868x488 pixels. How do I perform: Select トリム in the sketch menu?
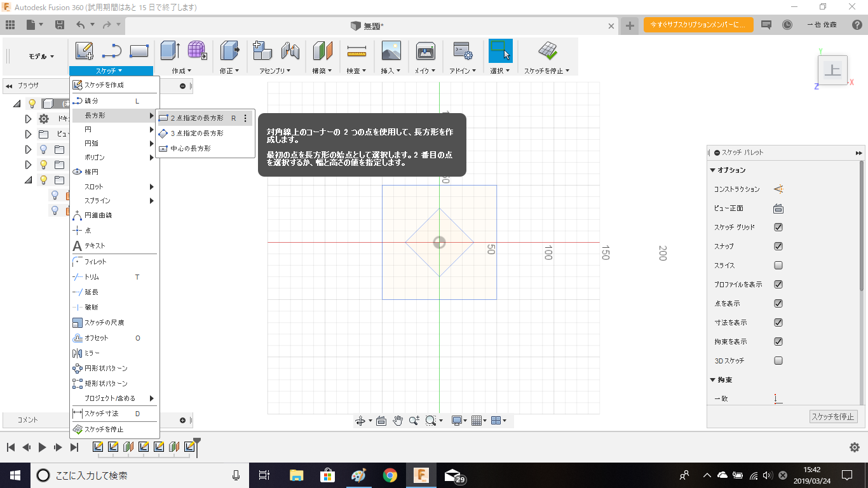(114, 277)
